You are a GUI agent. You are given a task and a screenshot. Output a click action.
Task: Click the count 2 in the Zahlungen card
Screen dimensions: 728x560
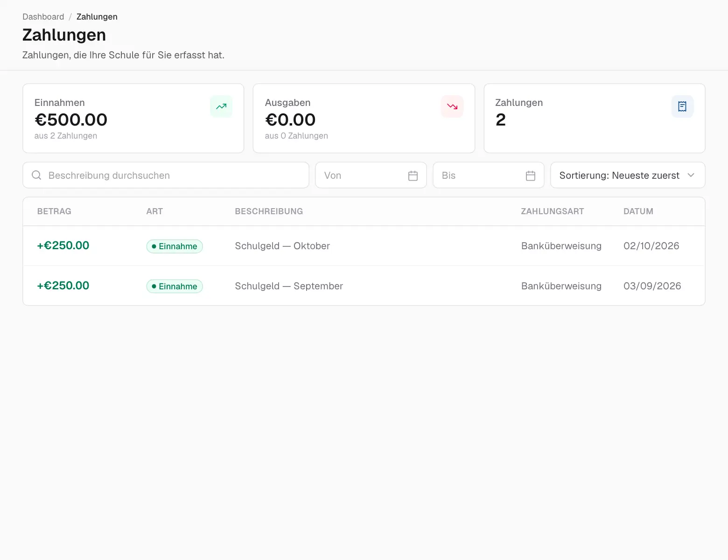(501, 120)
